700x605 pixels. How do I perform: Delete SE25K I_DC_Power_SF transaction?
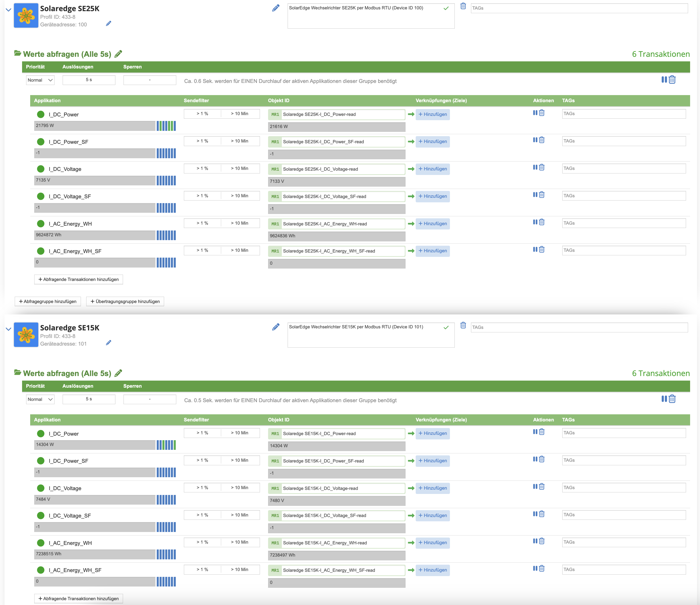[x=542, y=140]
